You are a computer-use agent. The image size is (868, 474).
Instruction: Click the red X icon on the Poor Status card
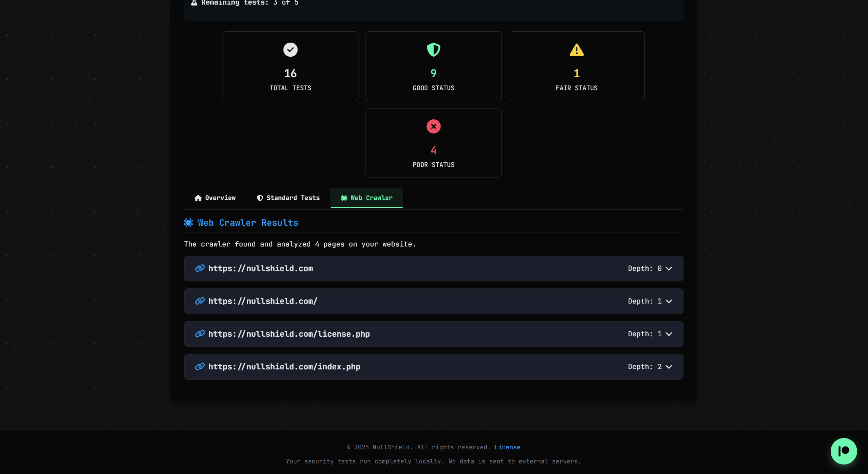tap(433, 126)
